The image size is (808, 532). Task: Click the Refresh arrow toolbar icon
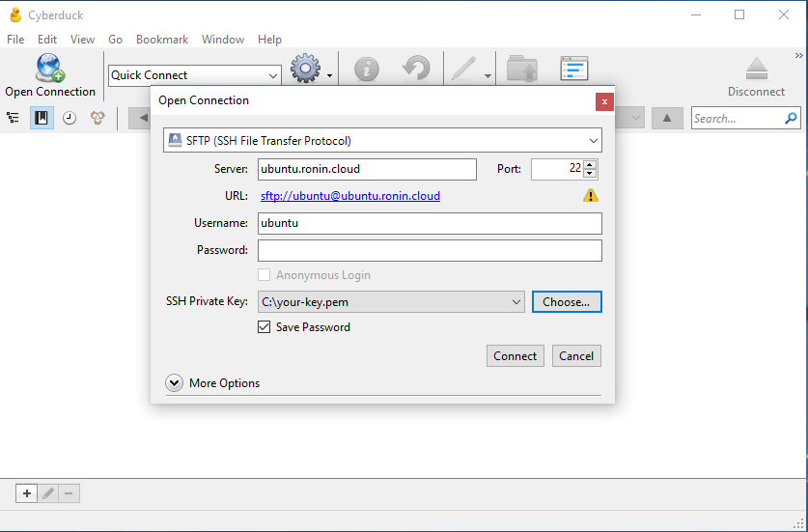pos(416,69)
